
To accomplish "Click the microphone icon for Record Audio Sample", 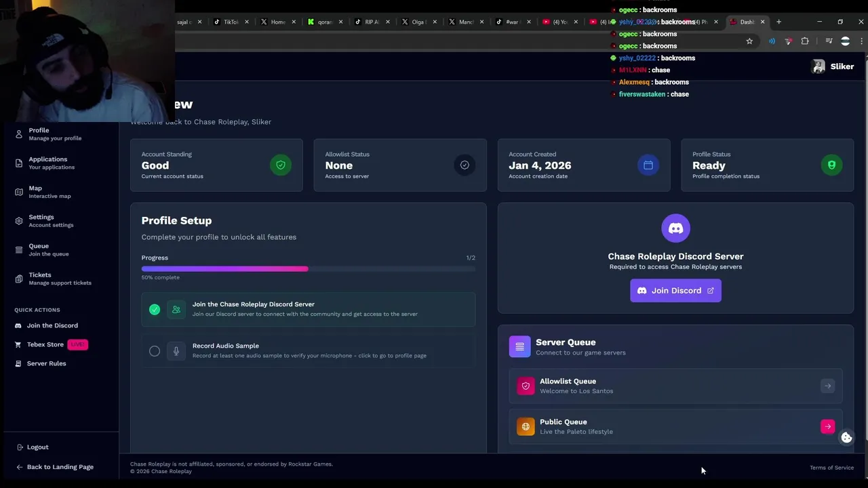I will (176, 351).
